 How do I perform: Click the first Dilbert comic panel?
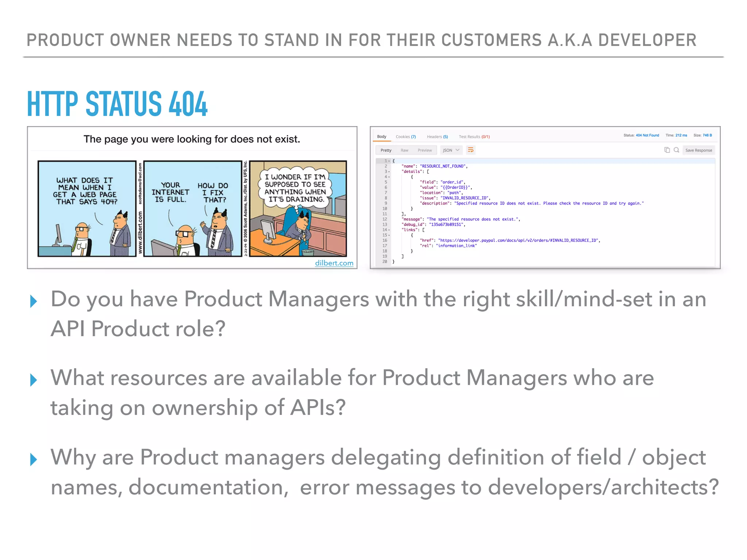point(87,209)
